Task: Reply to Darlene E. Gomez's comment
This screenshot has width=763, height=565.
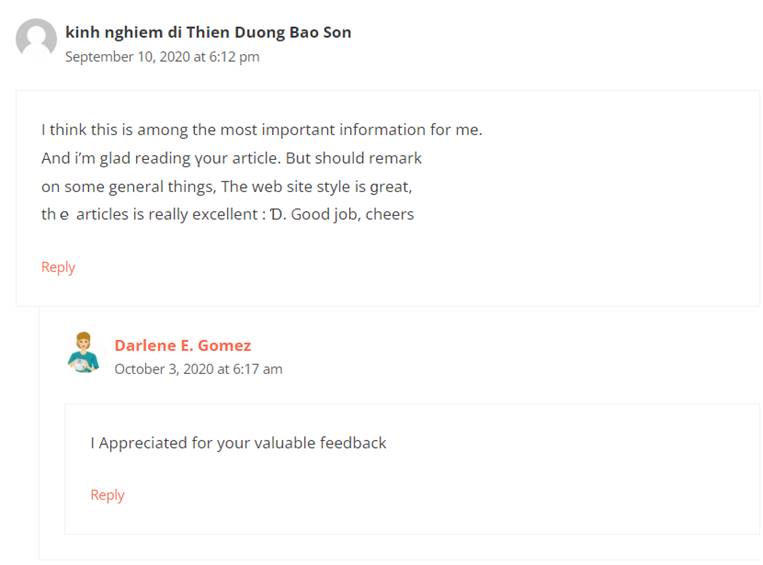Action: (108, 495)
